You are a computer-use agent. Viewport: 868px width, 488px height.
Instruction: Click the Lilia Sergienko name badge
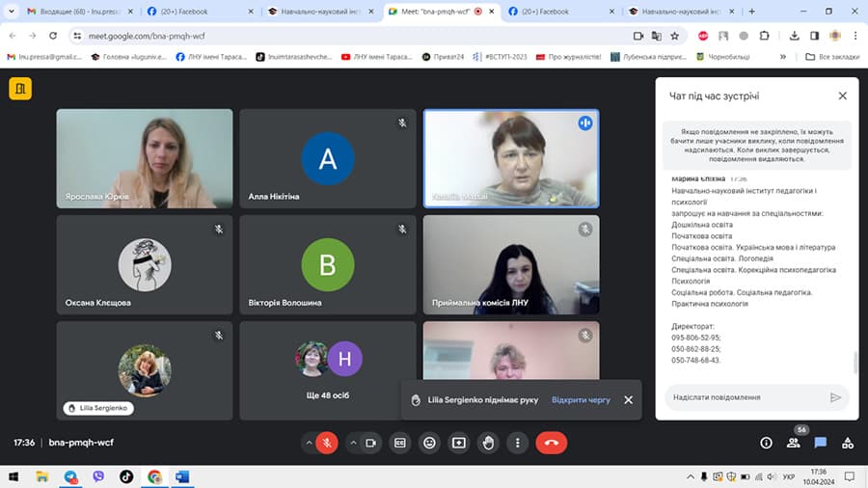coord(98,408)
